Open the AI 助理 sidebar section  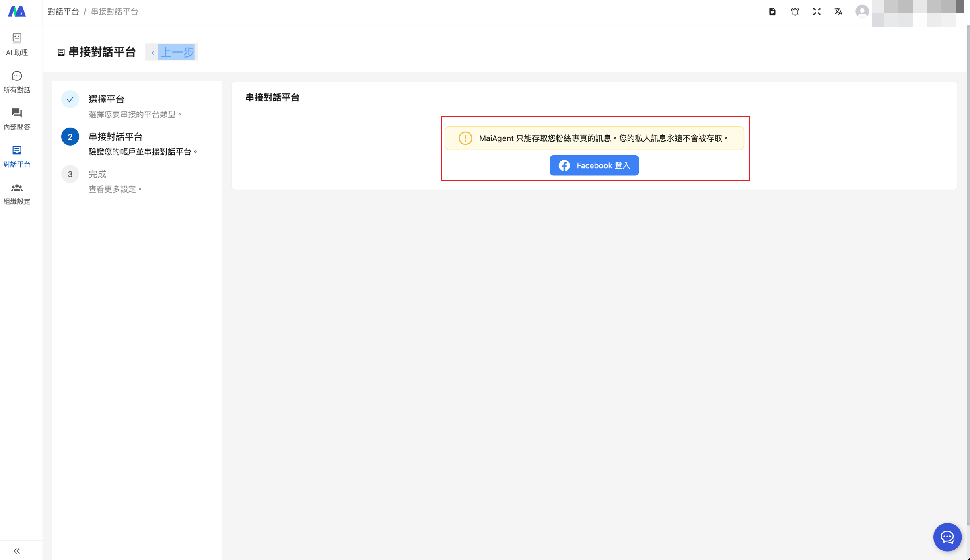[x=17, y=44]
